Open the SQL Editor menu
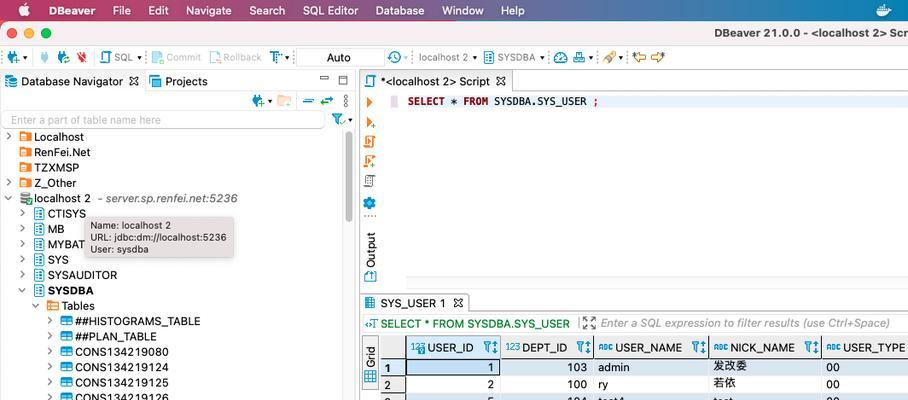Image resolution: width=908 pixels, height=400 pixels. [330, 10]
